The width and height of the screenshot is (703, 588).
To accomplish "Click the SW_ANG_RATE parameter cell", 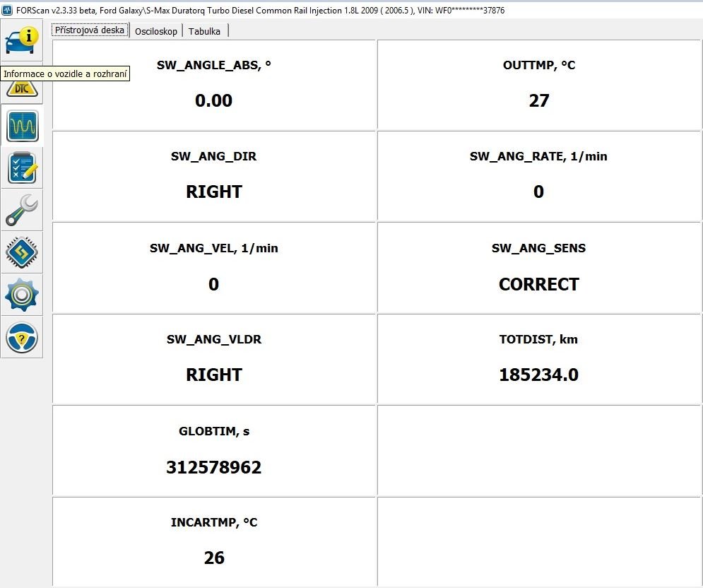I will point(538,175).
